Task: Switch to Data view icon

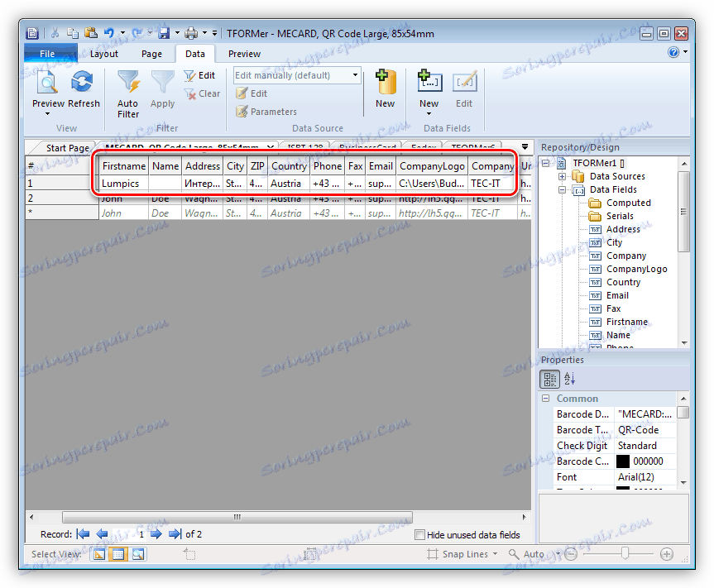Action: pyautogui.click(x=118, y=554)
